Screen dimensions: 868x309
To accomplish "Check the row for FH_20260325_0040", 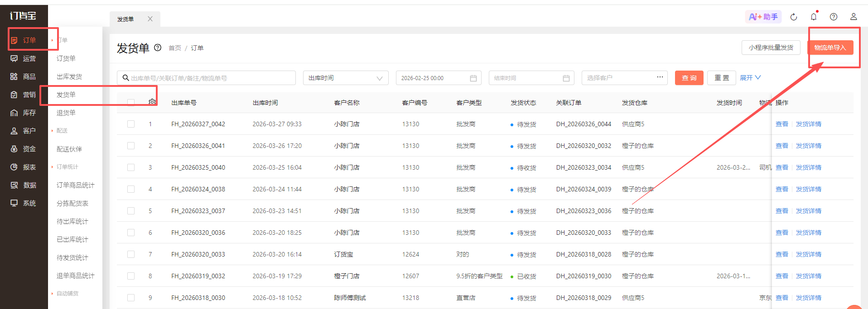I will point(131,167).
